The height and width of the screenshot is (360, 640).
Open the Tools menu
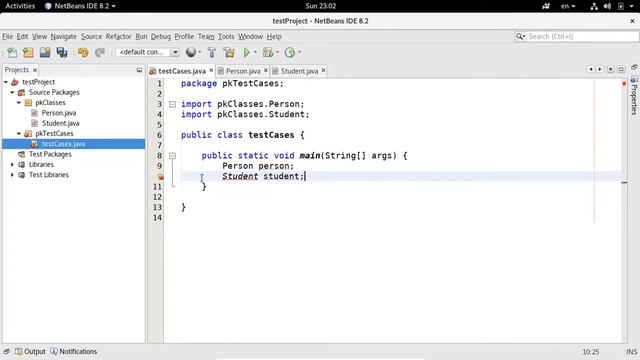[226, 36]
